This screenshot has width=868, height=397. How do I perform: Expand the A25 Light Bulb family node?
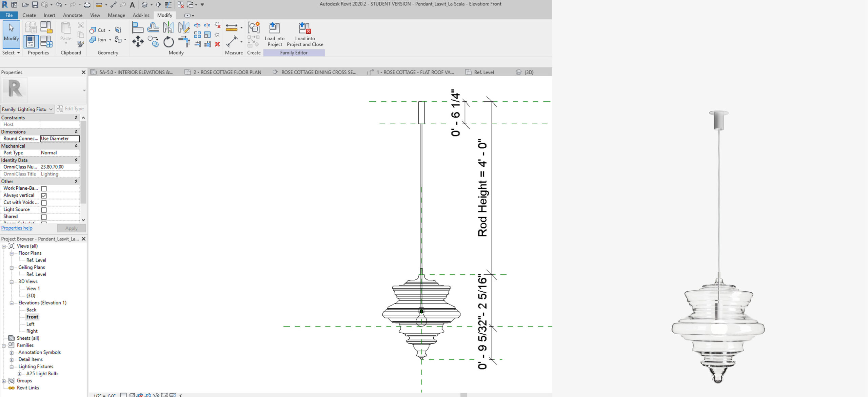(19, 374)
